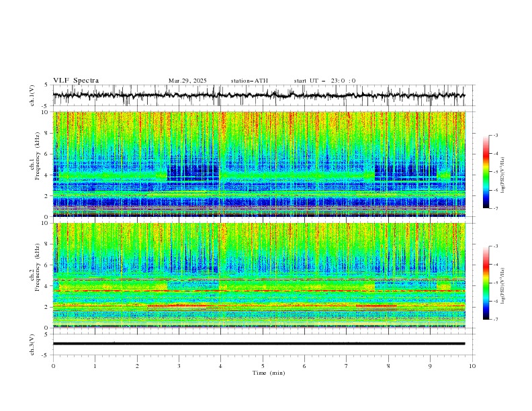532x411 pixels.
Task: Click the "VLF Spectra" title text
Action: coord(76,81)
